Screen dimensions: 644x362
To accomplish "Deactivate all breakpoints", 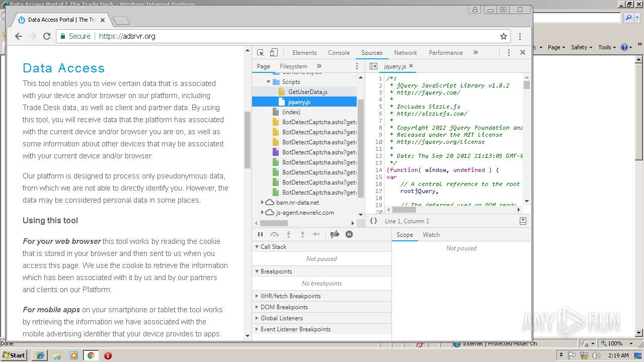I will [x=335, y=234].
